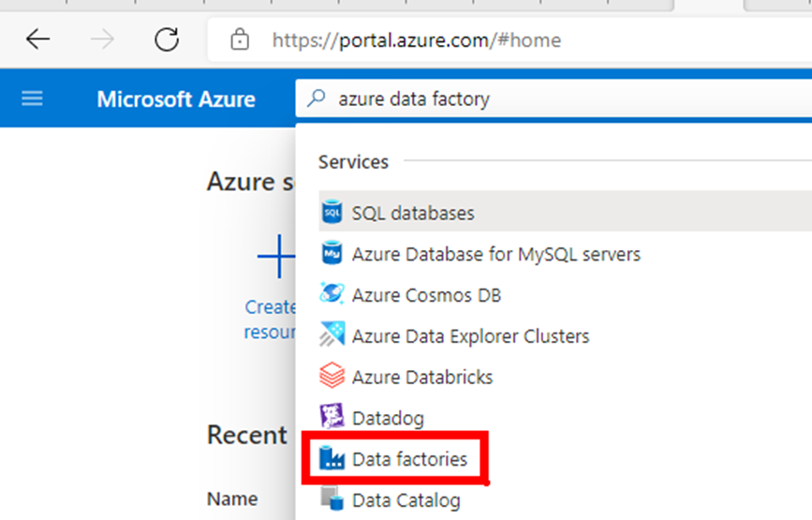Reload the page with refresh icon
The image size is (812, 520).
pos(167,39)
